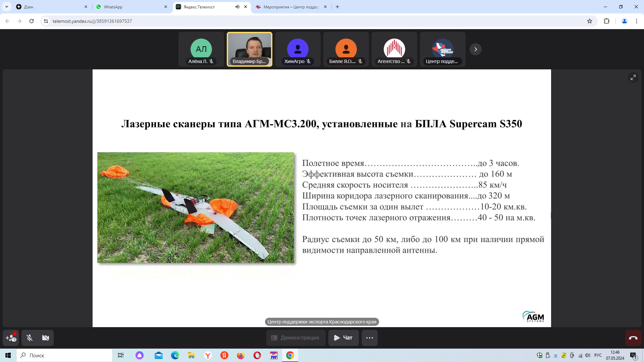Open the add participants icon

tap(11, 338)
